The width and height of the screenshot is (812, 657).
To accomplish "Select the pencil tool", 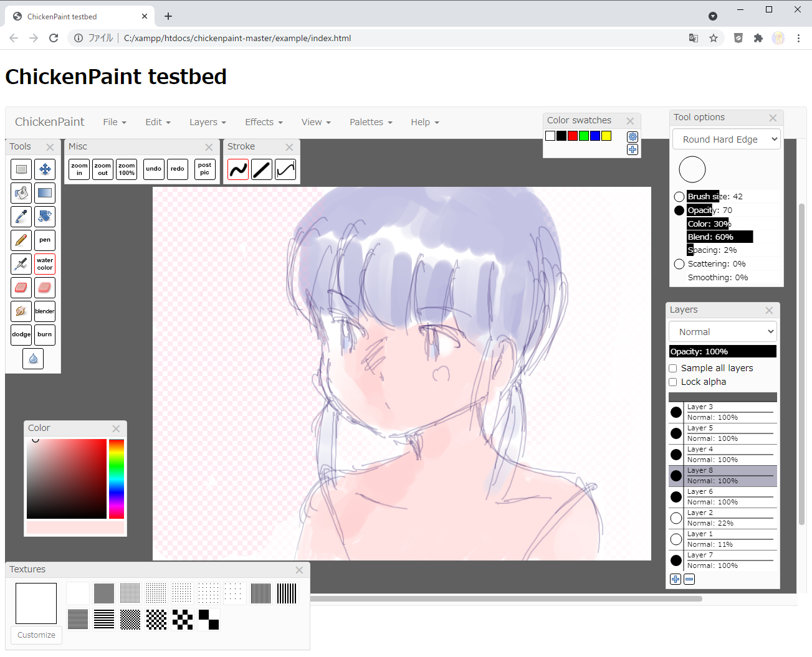I will click(x=21, y=240).
